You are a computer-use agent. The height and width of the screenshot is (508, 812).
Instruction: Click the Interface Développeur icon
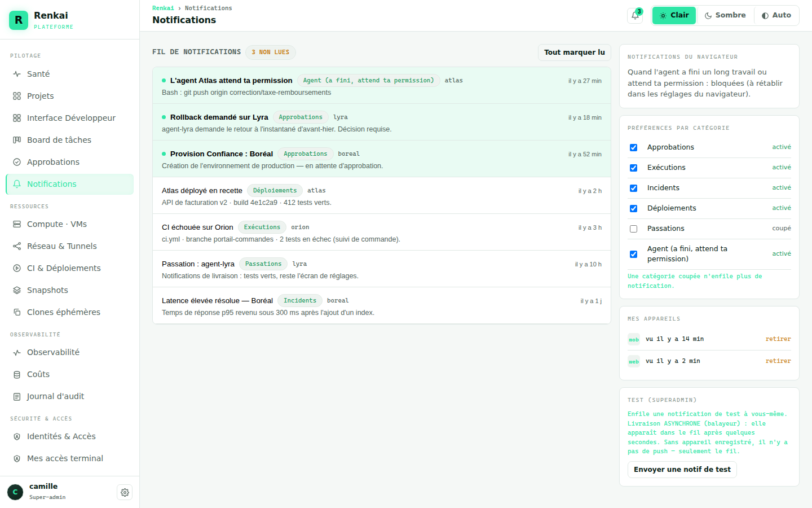tap(17, 118)
